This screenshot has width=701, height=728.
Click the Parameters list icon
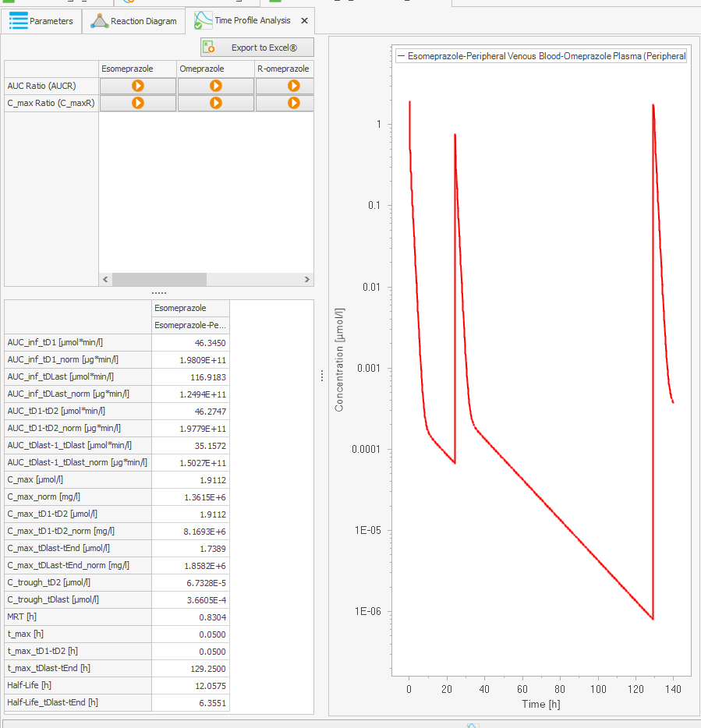[18, 21]
